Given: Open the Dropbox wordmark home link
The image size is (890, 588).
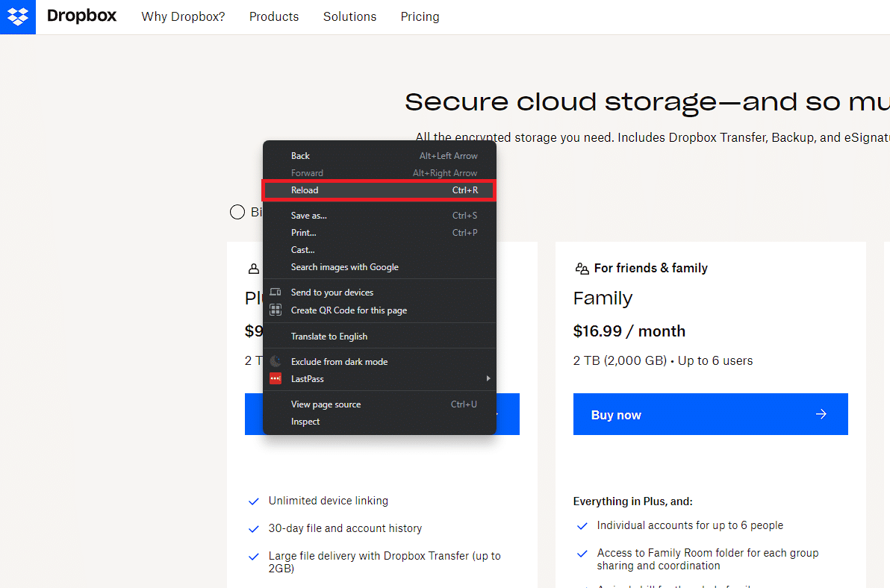Looking at the screenshot, I should 81,16.
